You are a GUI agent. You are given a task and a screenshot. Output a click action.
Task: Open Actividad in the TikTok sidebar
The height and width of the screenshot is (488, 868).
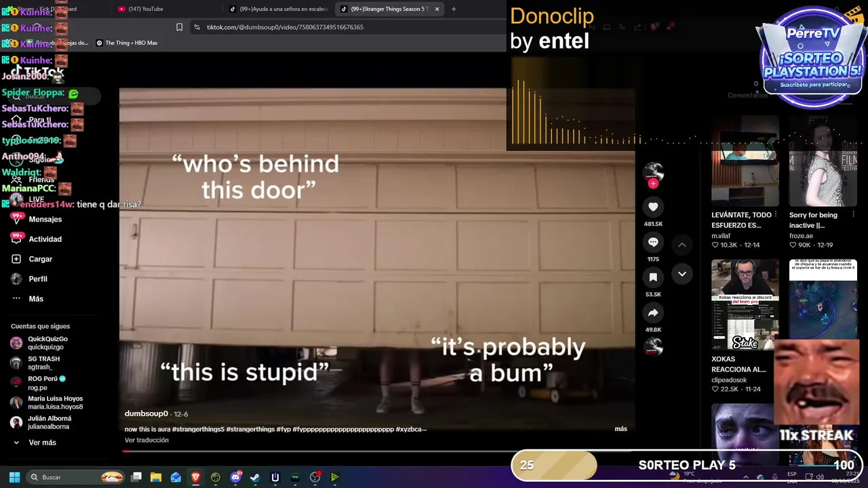pyautogui.click(x=45, y=239)
